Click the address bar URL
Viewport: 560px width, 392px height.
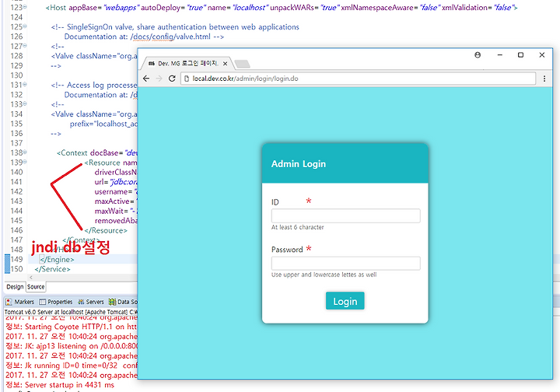(245, 79)
